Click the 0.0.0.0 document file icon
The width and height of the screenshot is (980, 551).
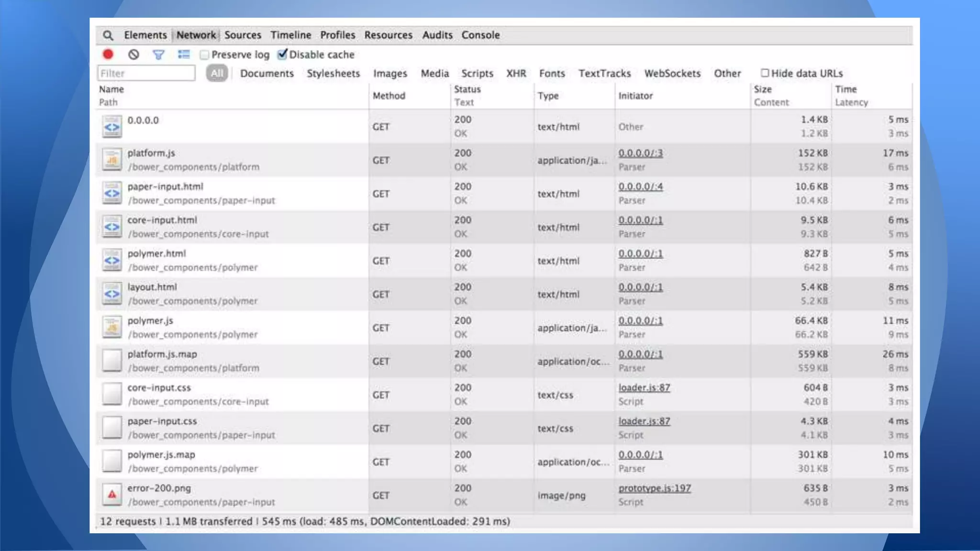point(112,127)
